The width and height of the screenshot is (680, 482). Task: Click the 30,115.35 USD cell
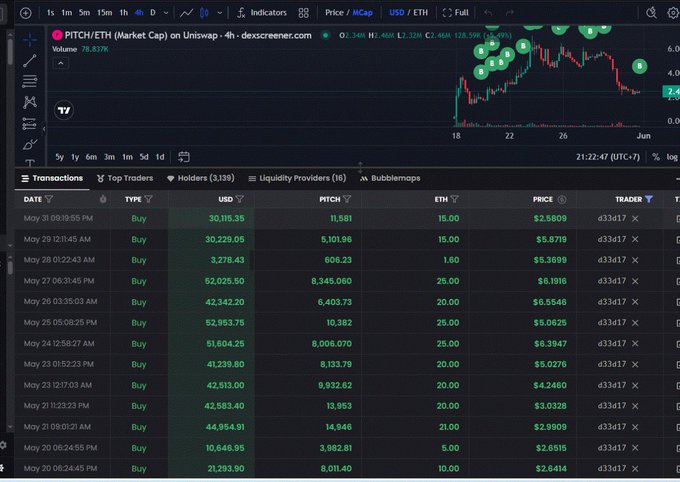click(x=226, y=219)
